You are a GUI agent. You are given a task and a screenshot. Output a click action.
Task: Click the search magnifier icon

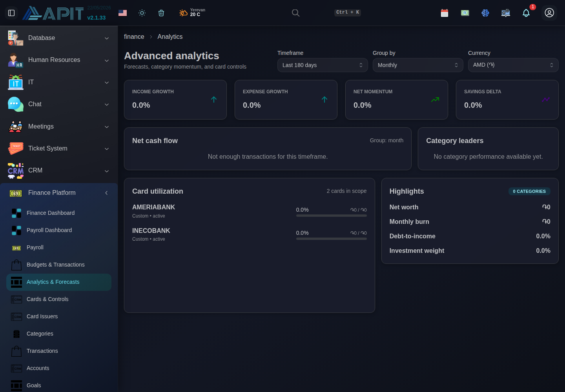(x=296, y=13)
